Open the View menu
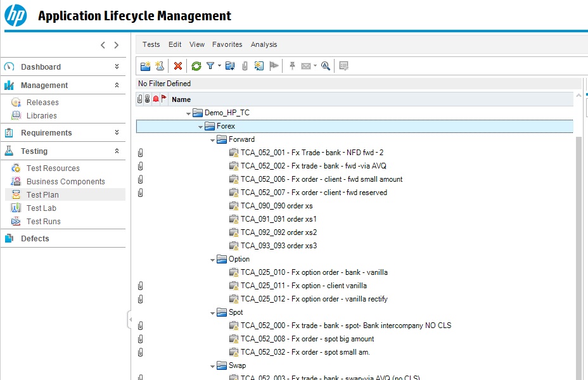The height and width of the screenshot is (380, 588). coord(197,44)
